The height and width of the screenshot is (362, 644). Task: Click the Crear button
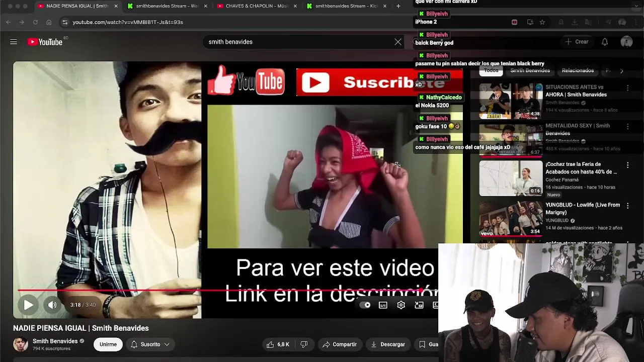click(577, 42)
